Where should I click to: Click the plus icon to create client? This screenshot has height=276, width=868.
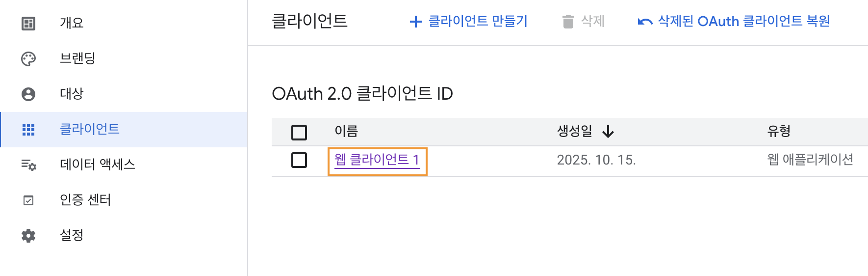(x=415, y=22)
